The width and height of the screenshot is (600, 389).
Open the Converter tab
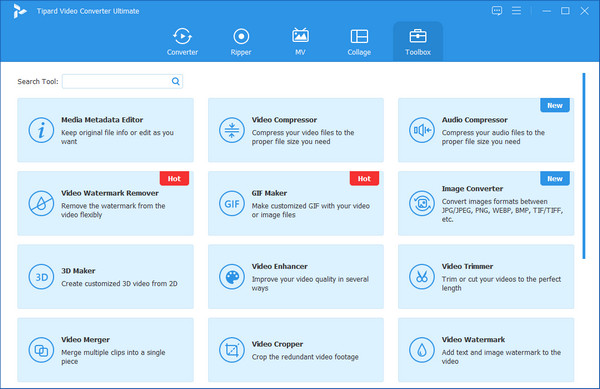[x=182, y=42]
